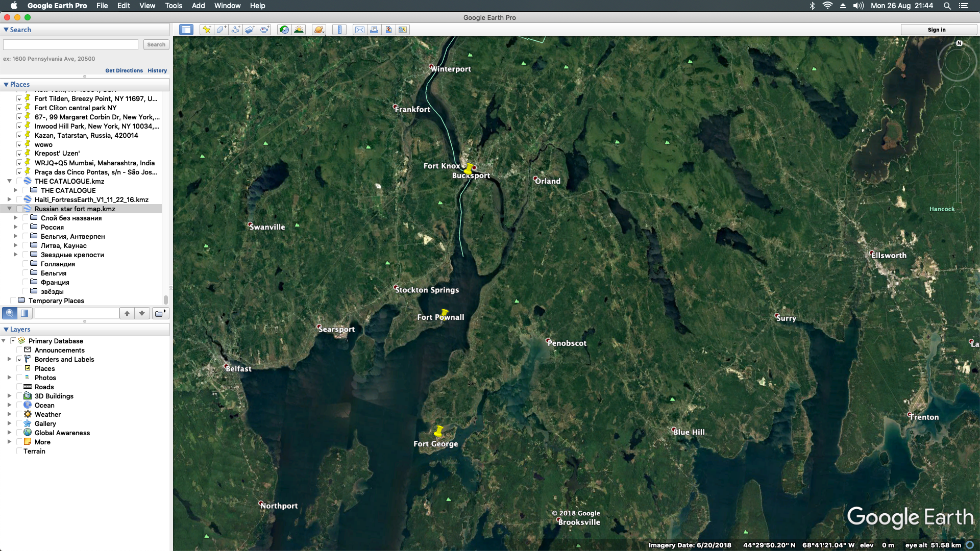Hide the sidebar with toolbar button
The height and width of the screenshot is (551, 980).
[186, 30]
